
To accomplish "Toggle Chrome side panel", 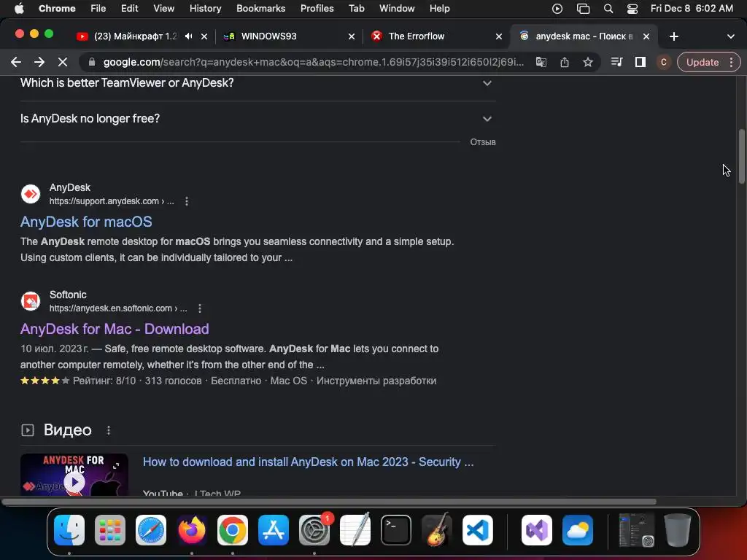I will click(640, 62).
